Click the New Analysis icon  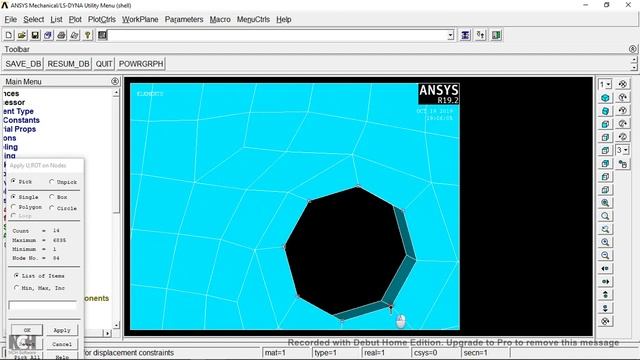point(9,36)
